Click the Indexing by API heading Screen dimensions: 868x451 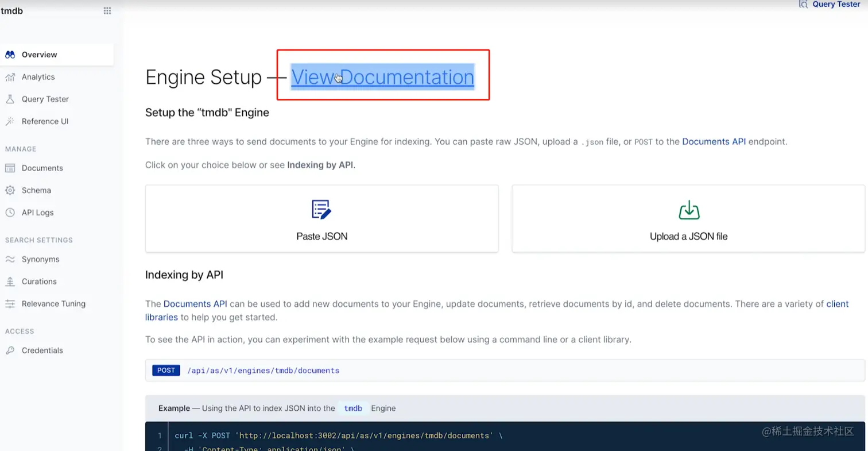[184, 275]
